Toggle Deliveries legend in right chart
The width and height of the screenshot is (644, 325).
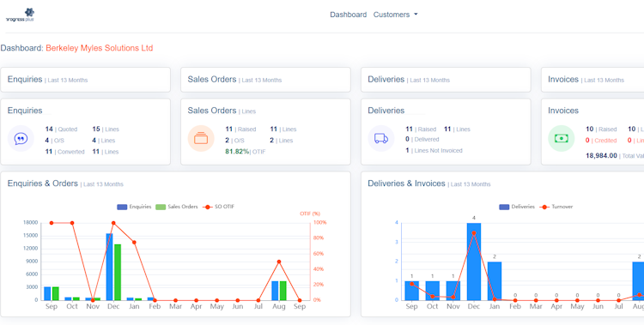pyautogui.click(x=517, y=207)
